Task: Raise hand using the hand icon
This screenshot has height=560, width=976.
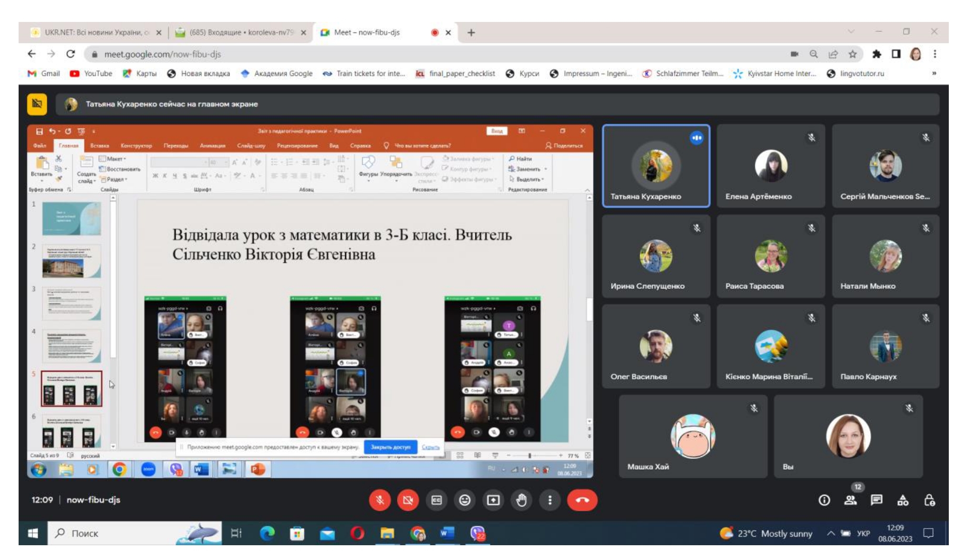Action: pyautogui.click(x=521, y=500)
